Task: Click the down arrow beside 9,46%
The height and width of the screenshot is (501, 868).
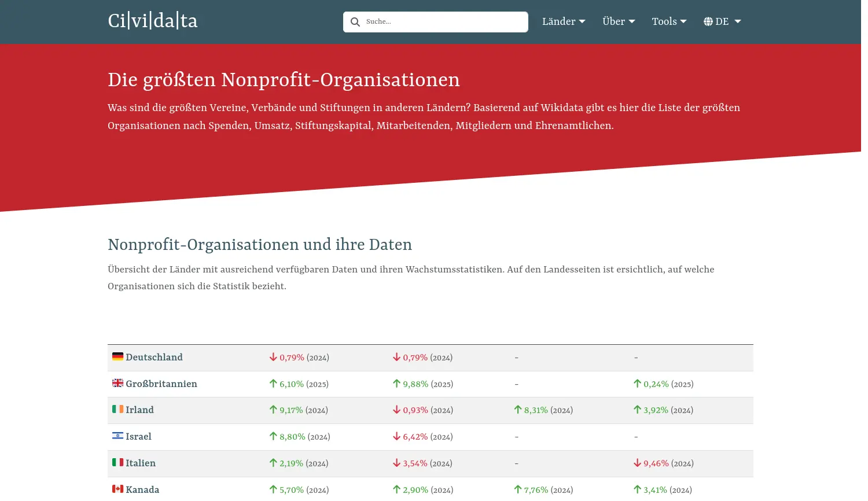Action: coord(637,463)
